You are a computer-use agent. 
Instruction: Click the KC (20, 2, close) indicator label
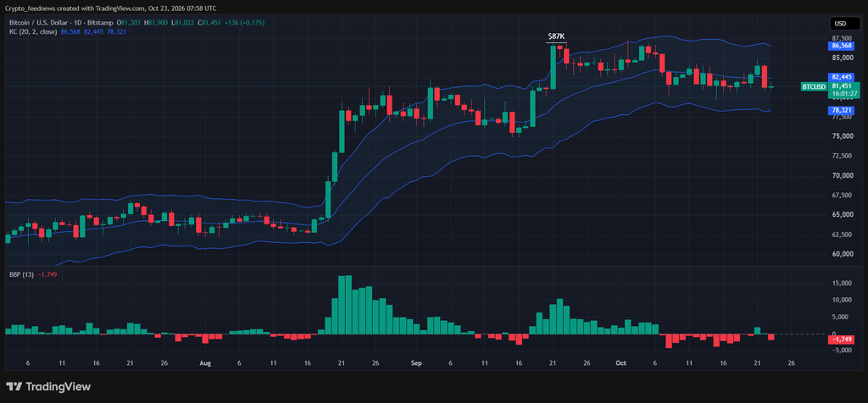tap(33, 31)
